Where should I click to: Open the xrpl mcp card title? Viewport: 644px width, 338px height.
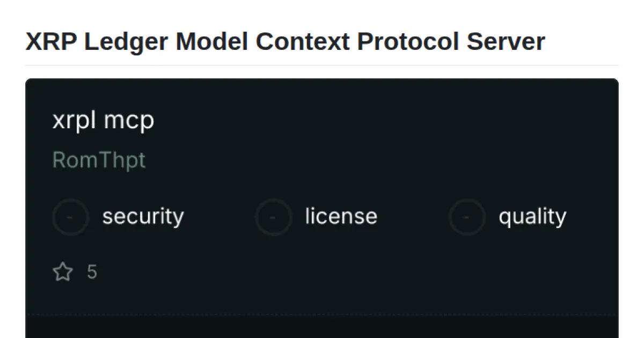104,119
